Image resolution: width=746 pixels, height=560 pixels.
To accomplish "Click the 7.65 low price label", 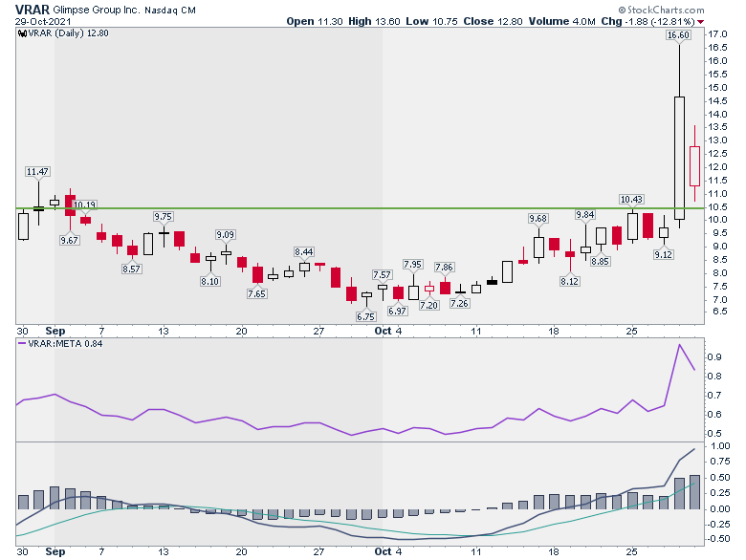I will 256,293.
